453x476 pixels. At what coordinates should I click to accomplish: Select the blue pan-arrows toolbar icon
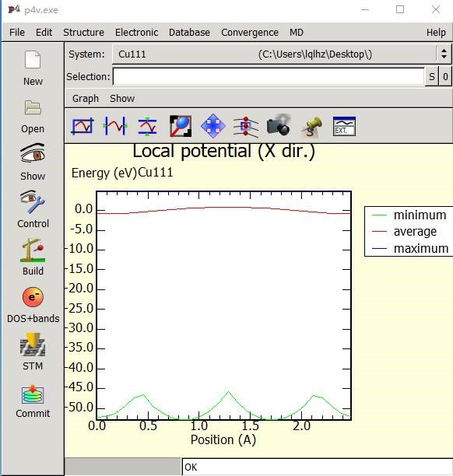pyautogui.click(x=213, y=126)
